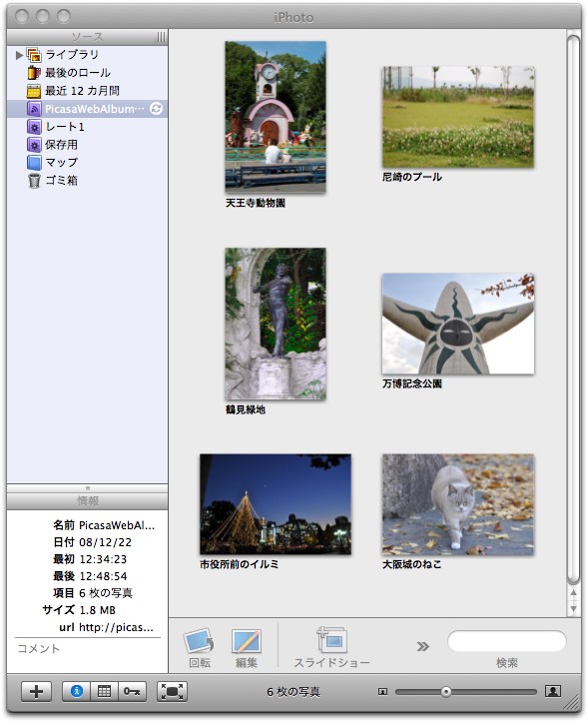The width and height of the screenshot is (588, 722).
Task: Click the thumbnail size slider
Action: [465, 692]
